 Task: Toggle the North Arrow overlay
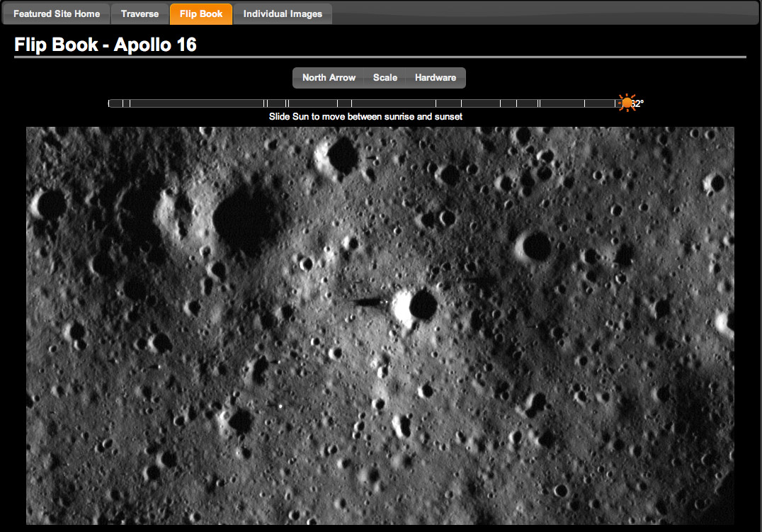[x=329, y=78]
